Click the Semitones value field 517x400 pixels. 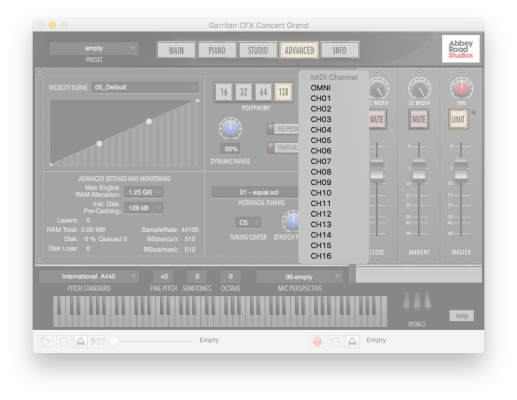(x=197, y=277)
